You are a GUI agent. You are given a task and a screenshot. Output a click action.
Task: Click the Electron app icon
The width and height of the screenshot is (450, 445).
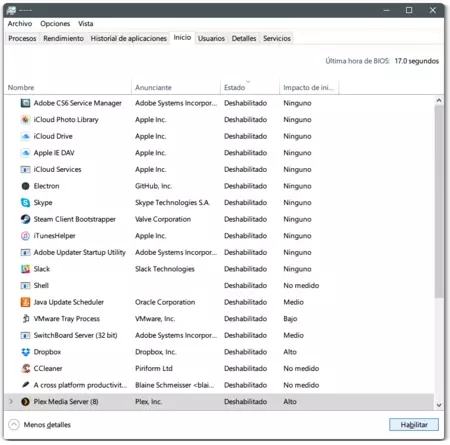[25, 186]
